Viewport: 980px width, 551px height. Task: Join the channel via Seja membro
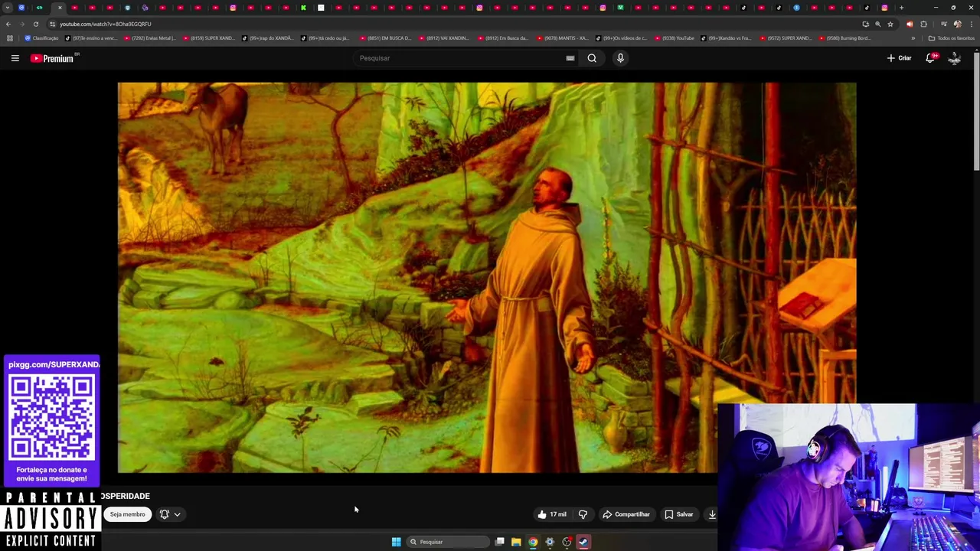click(127, 514)
